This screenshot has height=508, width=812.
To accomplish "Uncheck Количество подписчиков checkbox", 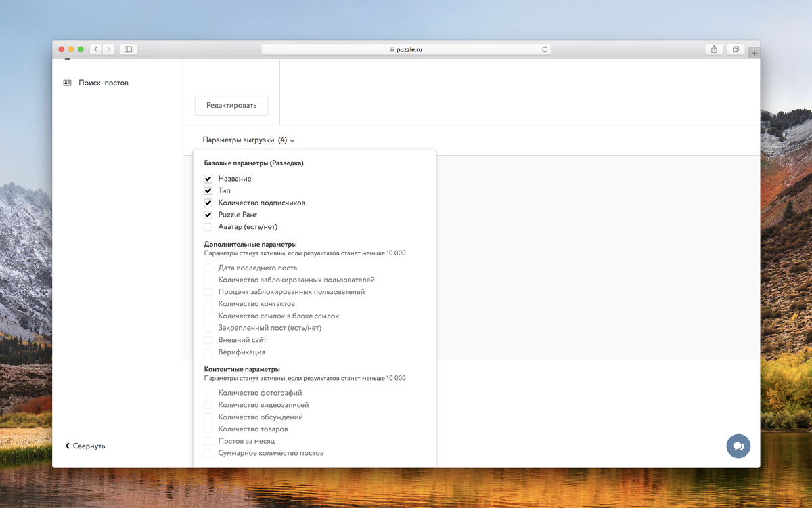I will coord(208,203).
